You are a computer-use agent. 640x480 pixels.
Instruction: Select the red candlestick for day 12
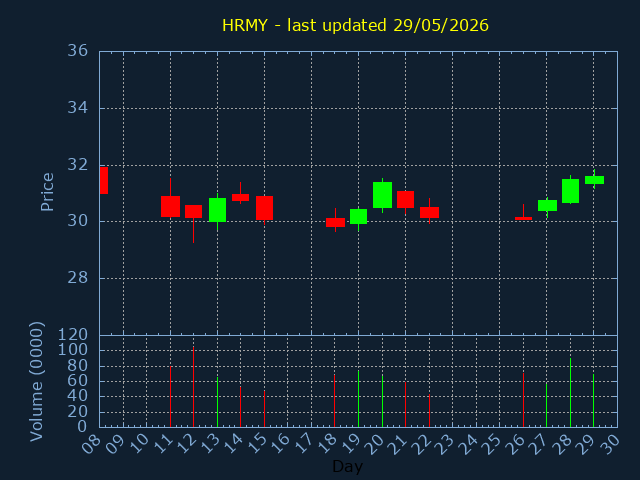click(x=193, y=211)
